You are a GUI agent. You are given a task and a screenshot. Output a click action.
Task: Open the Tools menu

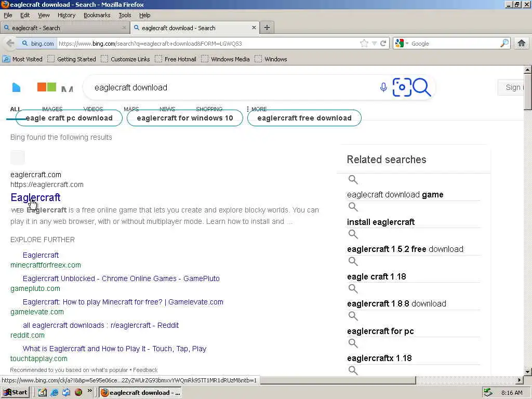[x=125, y=15]
